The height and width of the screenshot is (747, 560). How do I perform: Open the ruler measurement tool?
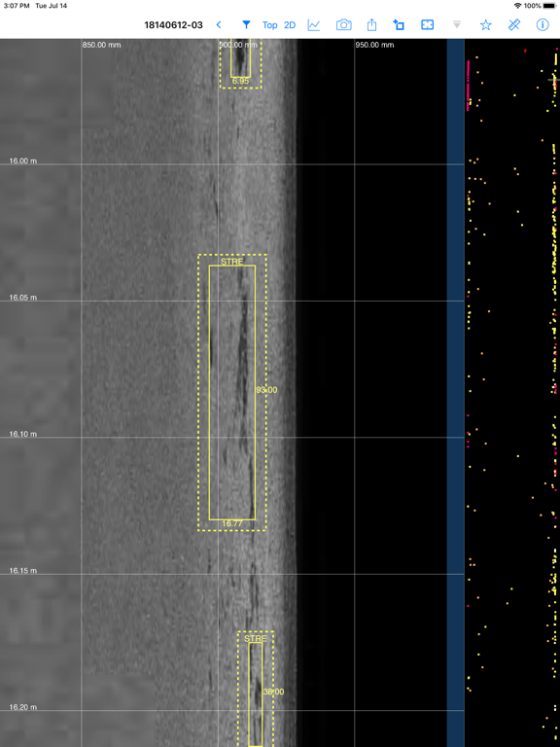tap(514, 24)
